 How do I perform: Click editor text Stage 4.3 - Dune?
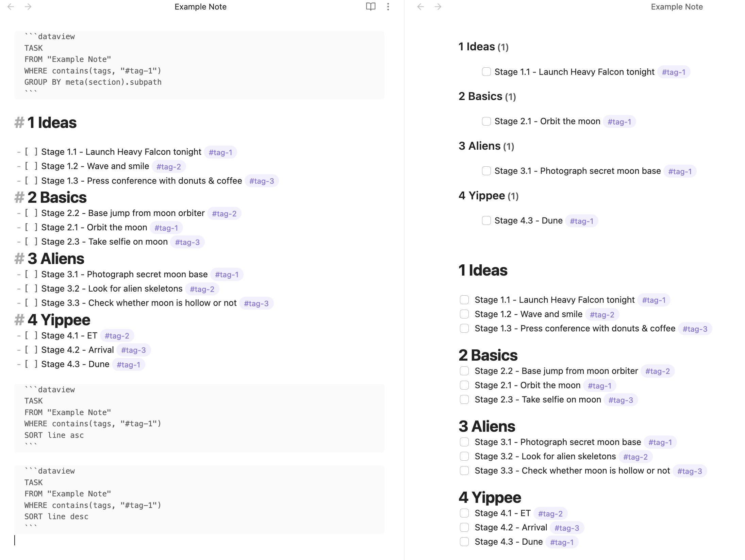pos(75,364)
